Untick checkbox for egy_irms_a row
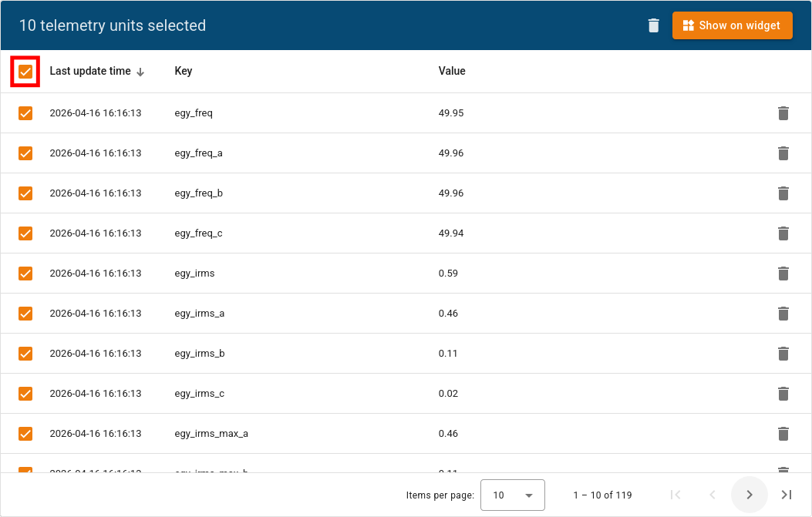Image resolution: width=812 pixels, height=517 pixels. [25, 314]
